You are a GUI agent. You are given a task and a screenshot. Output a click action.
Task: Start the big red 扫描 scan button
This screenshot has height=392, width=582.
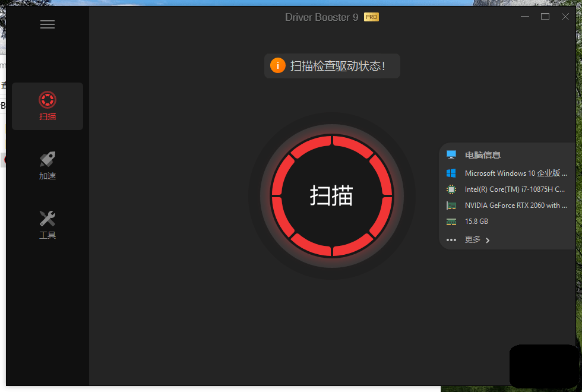pos(332,195)
